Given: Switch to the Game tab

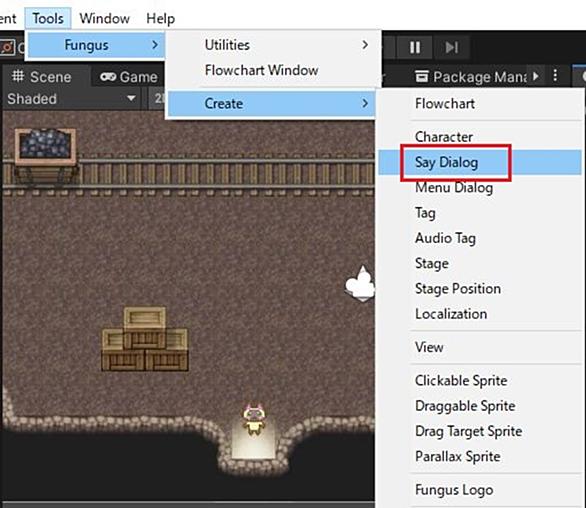Looking at the screenshot, I should [129, 77].
